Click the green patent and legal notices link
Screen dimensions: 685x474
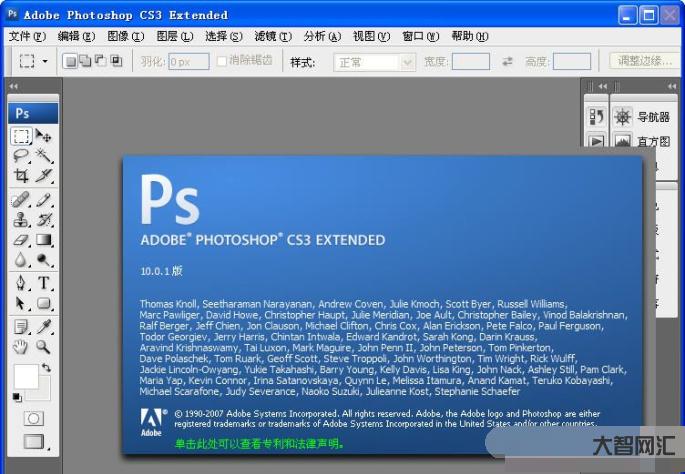click(258, 442)
